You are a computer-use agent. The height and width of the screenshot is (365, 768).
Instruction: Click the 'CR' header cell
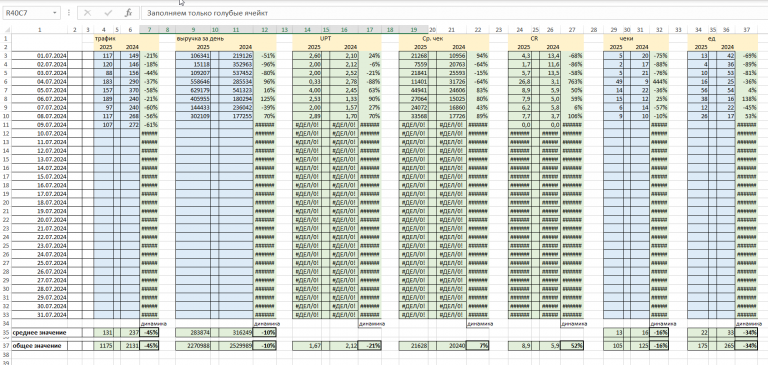tap(534, 38)
